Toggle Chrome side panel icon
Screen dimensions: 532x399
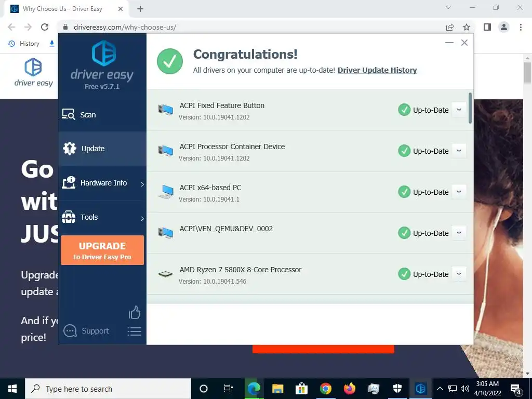pyautogui.click(x=487, y=27)
